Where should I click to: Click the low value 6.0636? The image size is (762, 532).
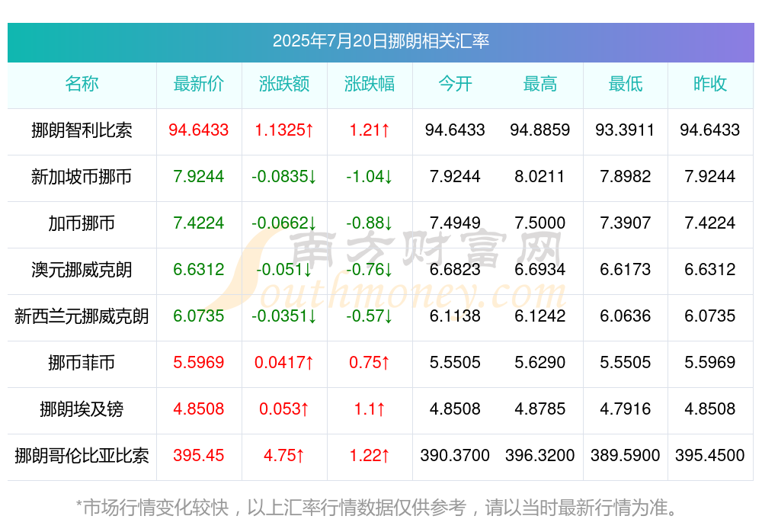point(626,316)
